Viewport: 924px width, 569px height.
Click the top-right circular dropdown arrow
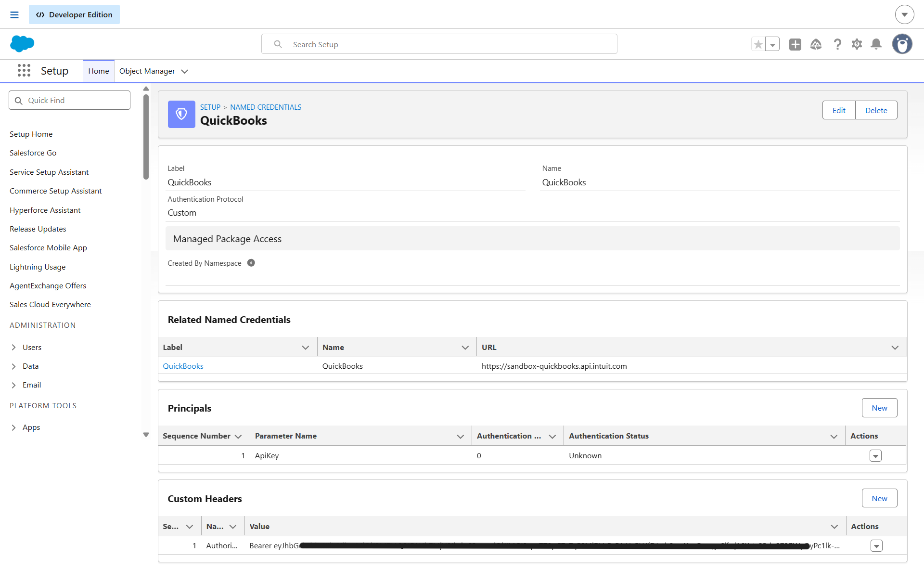(x=905, y=14)
